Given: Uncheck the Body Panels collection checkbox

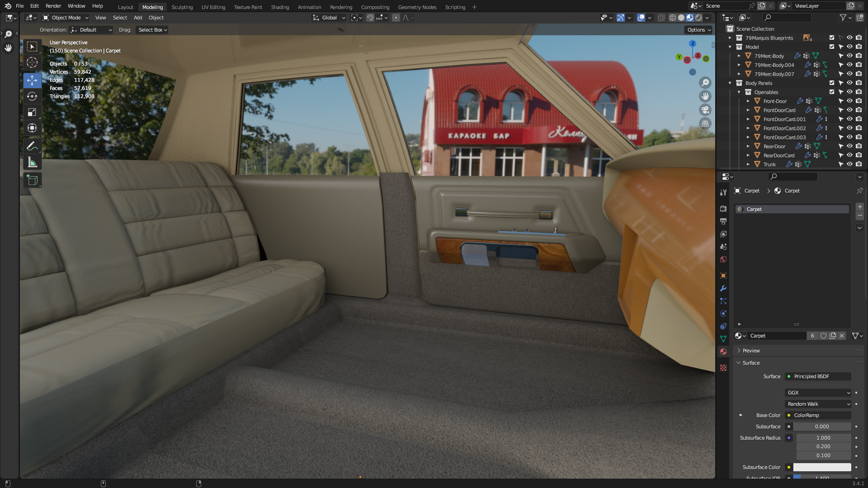Looking at the screenshot, I should [x=832, y=83].
